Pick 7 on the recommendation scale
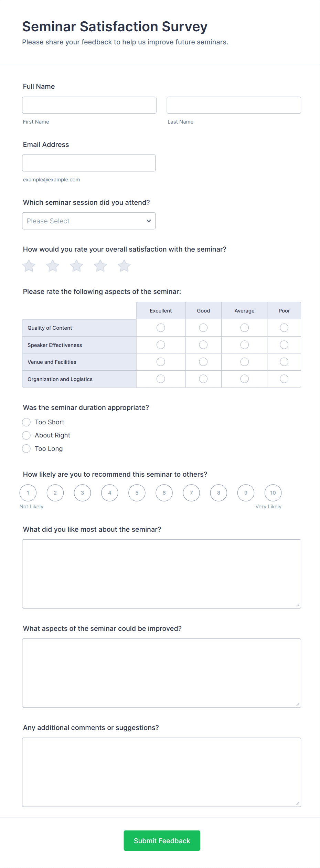 [191, 493]
